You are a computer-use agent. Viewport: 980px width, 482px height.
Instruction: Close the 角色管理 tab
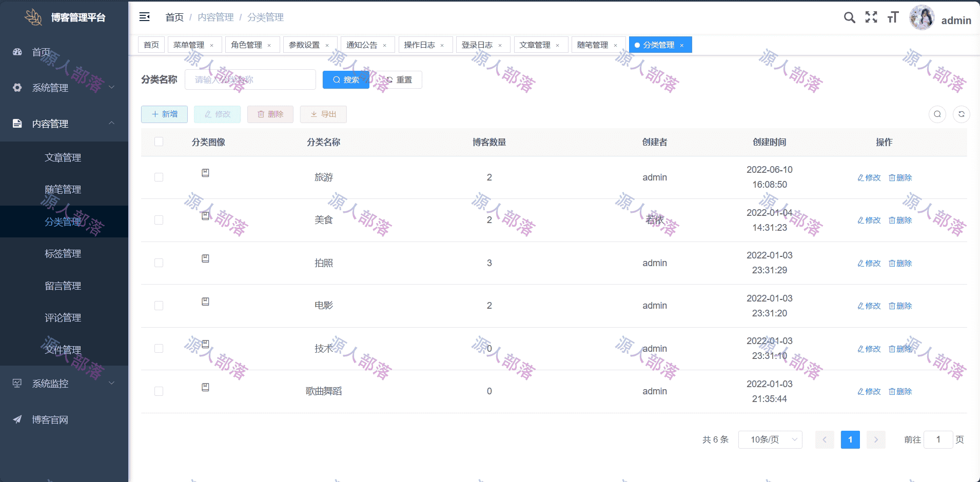269,45
